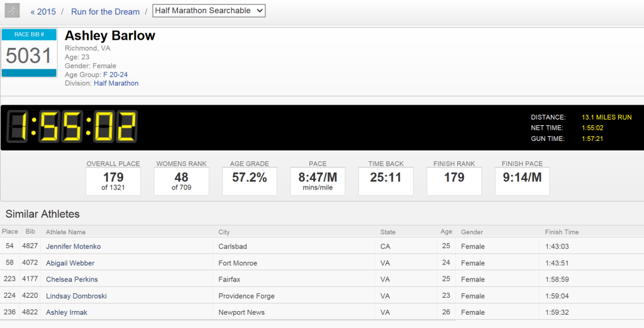Open the F 20-24 age group link
The height and width of the screenshot is (328, 644).
pyautogui.click(x=115, y=74)
